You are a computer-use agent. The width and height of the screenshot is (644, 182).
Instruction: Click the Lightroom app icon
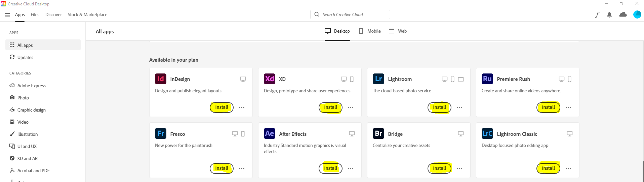point(378,79)
